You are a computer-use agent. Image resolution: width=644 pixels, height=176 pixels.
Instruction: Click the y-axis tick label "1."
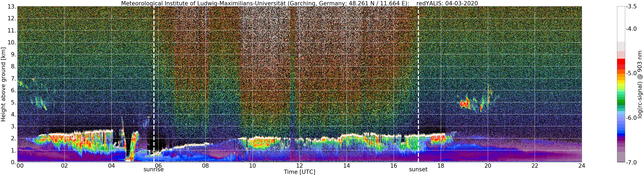tap(13, 150)
